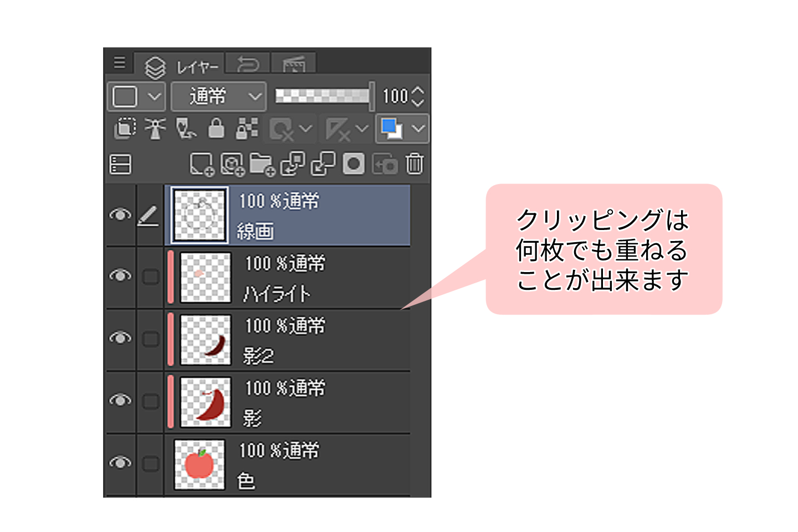Screen dimensions: 798x532
Task: Toggle visibility of the 影2 layer
Action: click(120, 339)
